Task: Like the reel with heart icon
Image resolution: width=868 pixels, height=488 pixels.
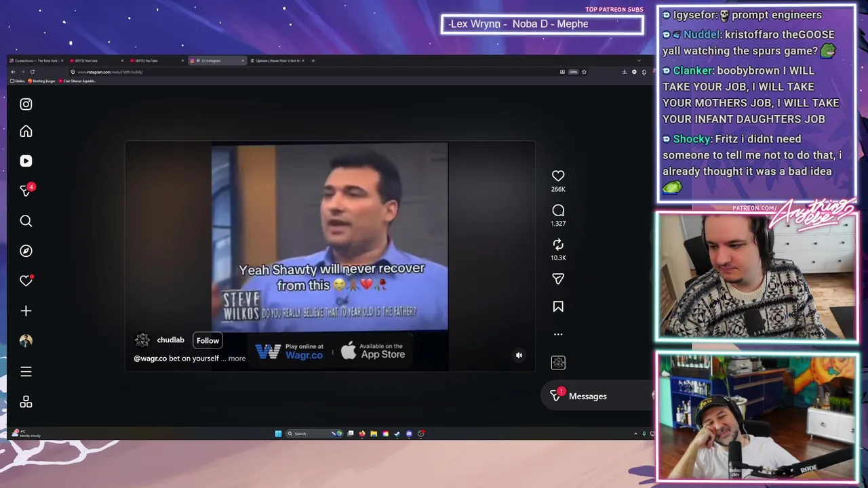Action: tap(558, 176)
